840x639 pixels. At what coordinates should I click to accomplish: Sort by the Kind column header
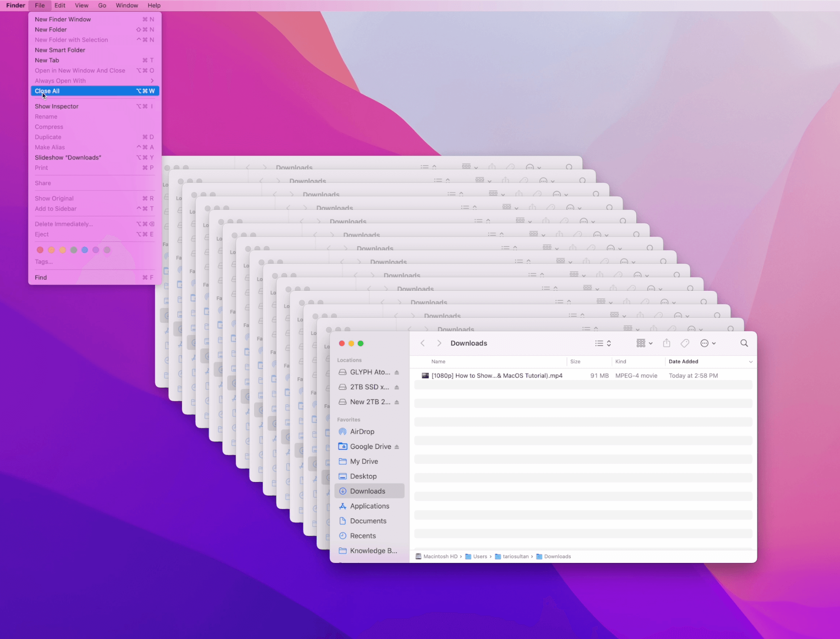pyautogui.click(x=621, y=362)
